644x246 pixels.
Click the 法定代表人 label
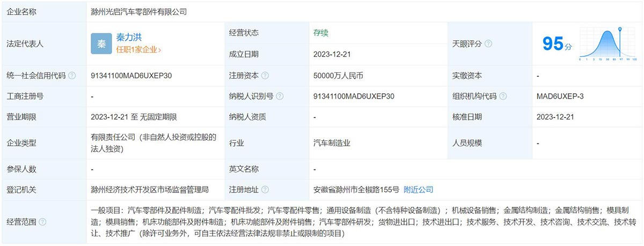[x=25, y=43]
